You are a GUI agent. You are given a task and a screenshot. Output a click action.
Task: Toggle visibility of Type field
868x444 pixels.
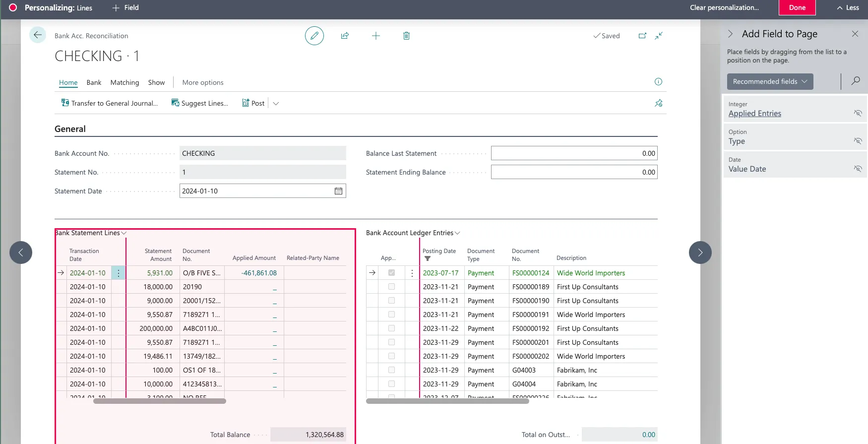tap(858, 141)
